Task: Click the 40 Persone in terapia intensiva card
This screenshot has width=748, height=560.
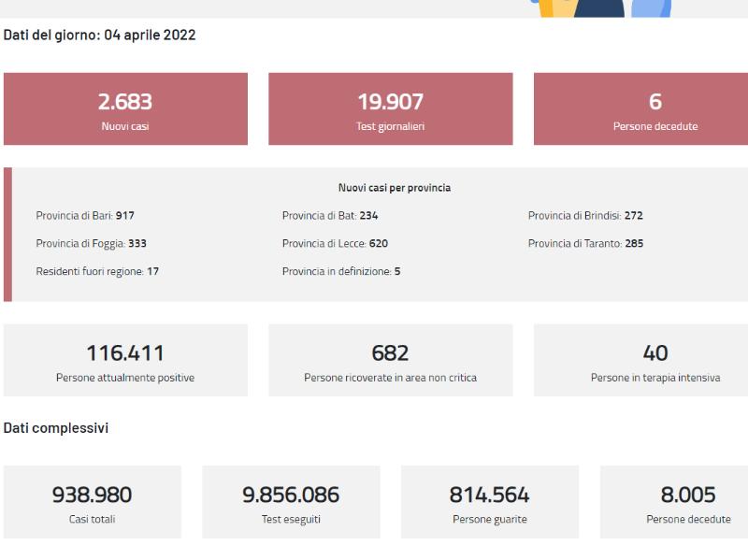Action: tap(640, 360)
